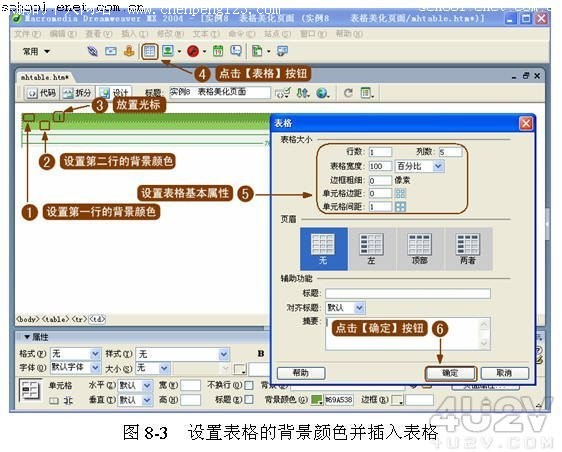Screen dimensions: 562x452
Task: Click the 标题 text field in 辅助功能
Action: tap(408, 294)
